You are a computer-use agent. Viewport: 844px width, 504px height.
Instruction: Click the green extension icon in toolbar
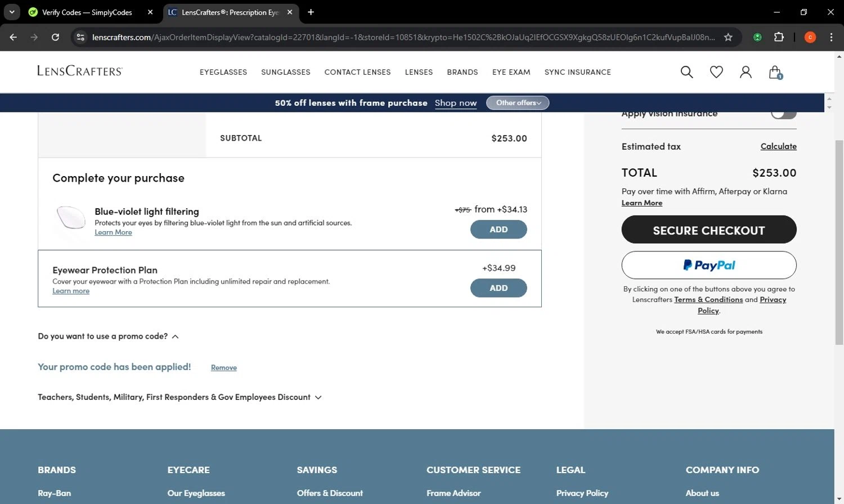(757, 37)
